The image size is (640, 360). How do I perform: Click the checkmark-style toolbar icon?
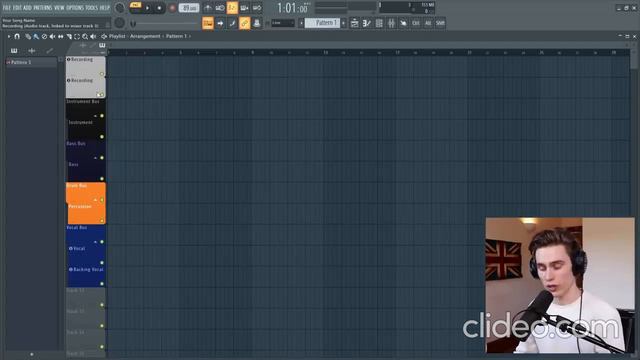coord(367,23)
